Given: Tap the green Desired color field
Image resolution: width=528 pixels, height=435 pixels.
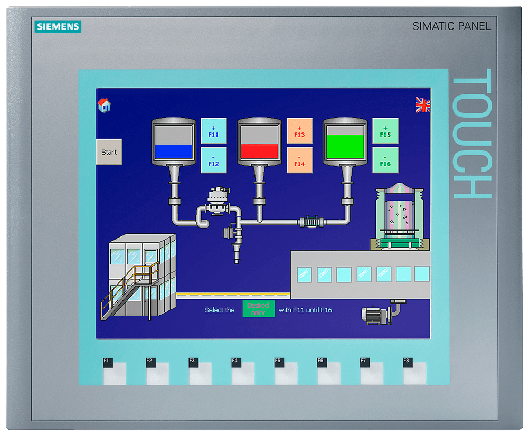Looking at the screenshot, I should pos(259,309).
